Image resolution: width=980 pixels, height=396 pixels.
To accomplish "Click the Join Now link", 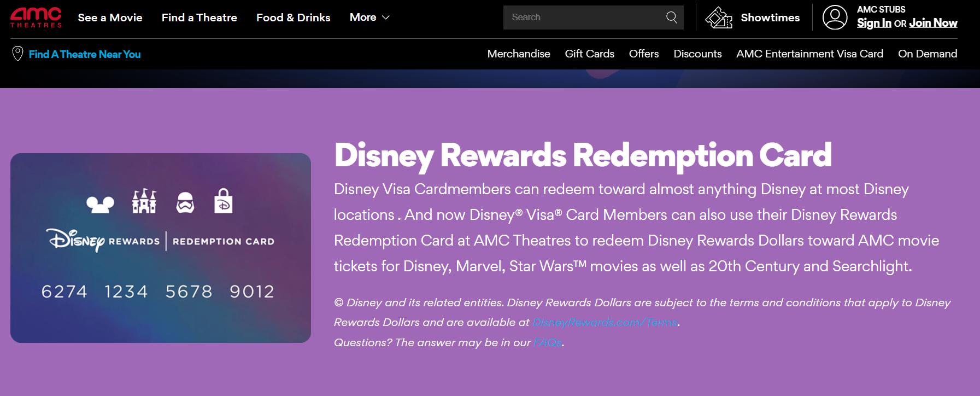I will [x=932, y=23].
